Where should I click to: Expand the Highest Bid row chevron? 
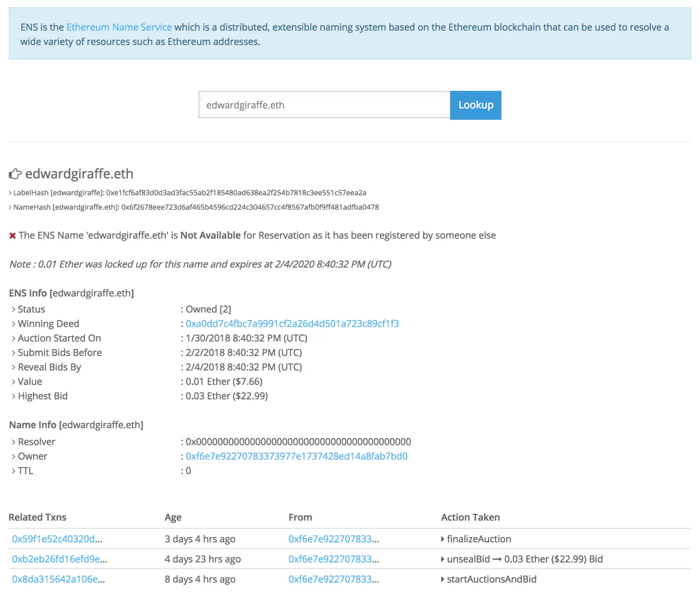[x=13, y=396]
